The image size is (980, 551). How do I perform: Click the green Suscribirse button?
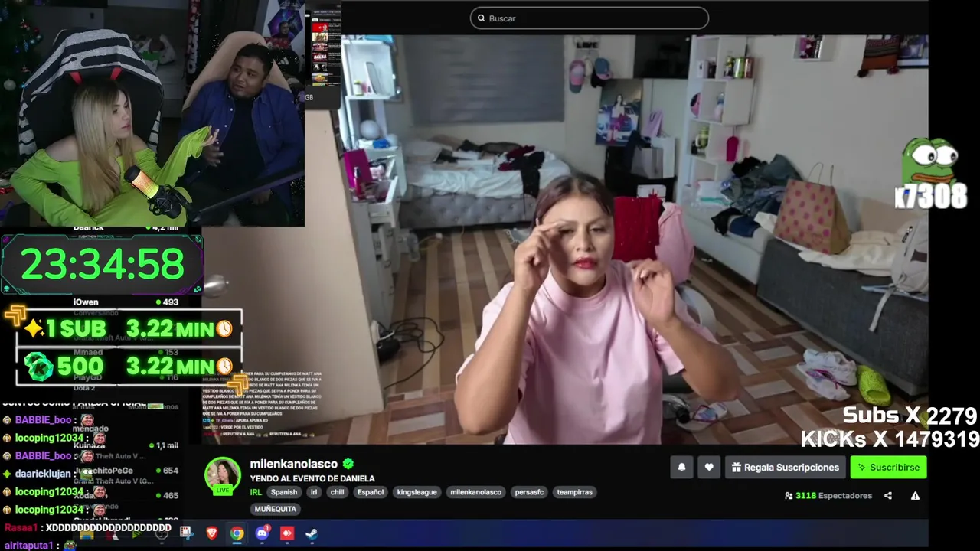coord(888,467)
